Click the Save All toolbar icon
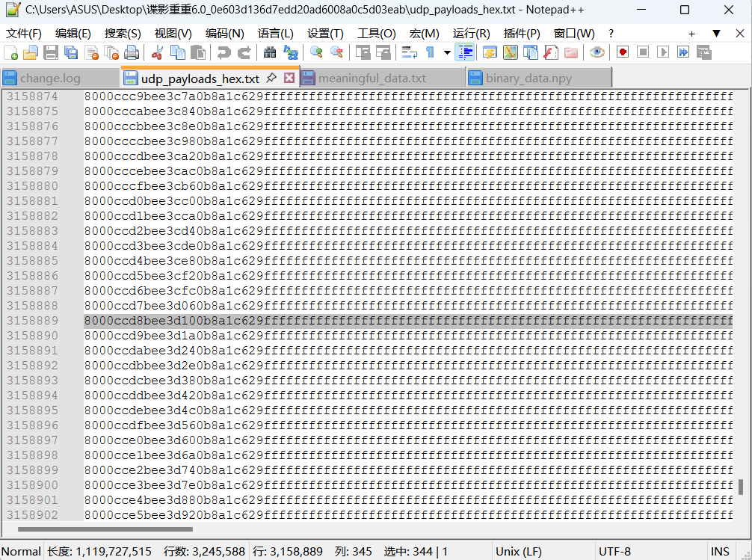Image resolution: width=752 pixels, height=560 pixels. [x=71, y=52]
